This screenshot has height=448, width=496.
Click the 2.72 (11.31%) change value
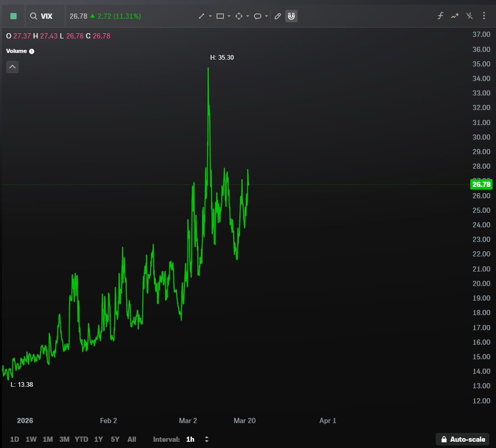pyautogui.click(x=119, y=16)
